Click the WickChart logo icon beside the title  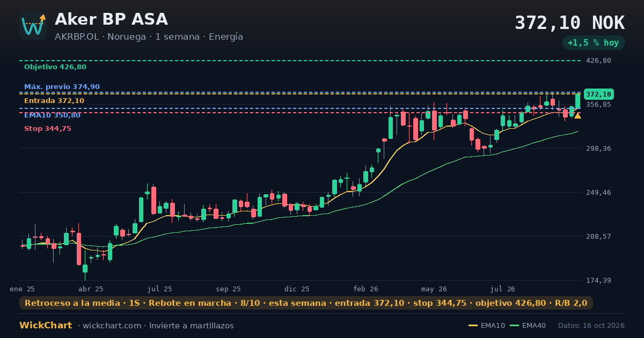point(33,26)
